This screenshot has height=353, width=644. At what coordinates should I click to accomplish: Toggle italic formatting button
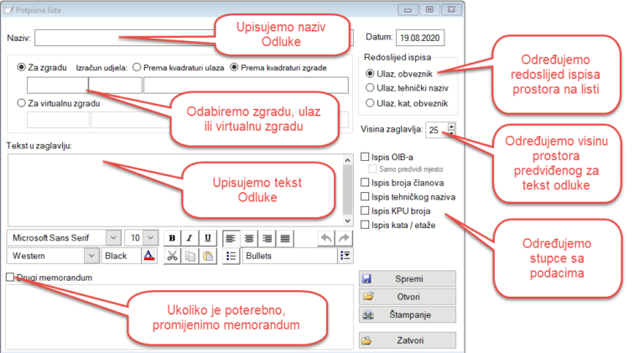190,238
